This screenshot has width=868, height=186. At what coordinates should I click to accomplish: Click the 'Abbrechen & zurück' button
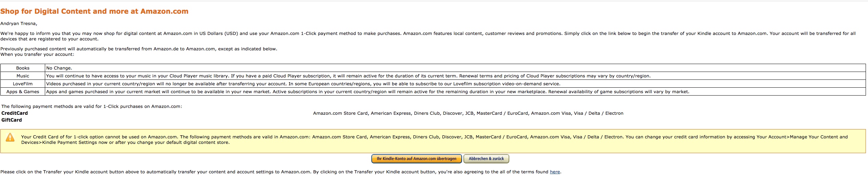coord(486,159)
